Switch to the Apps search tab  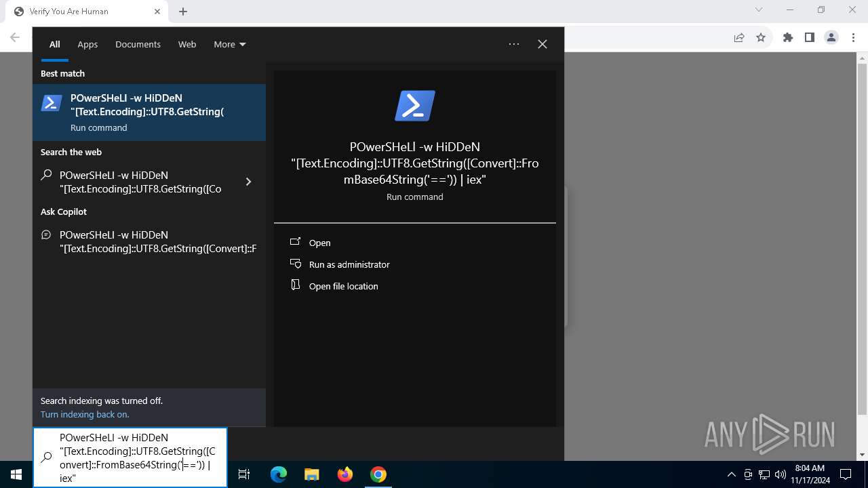point(87,44)
